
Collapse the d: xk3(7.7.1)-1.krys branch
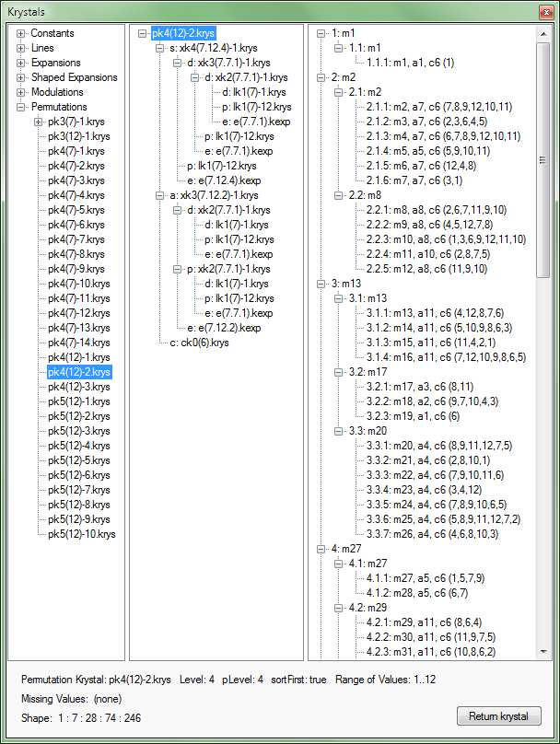177,64
